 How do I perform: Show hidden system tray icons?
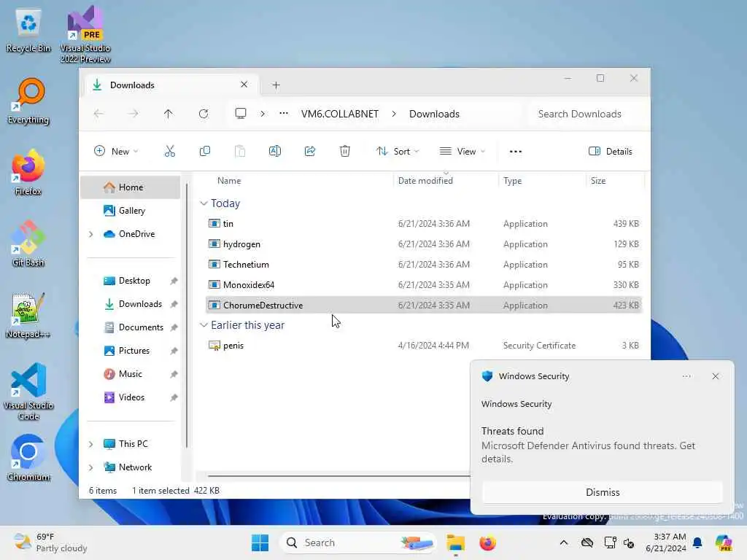coord(564,542)
